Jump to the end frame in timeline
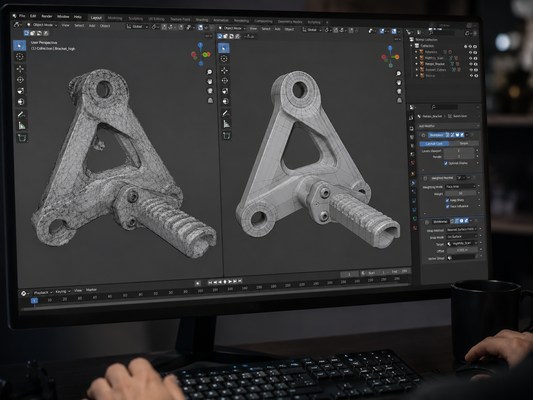The height and width of the screenshot is (400, 533). click(240, 281)
